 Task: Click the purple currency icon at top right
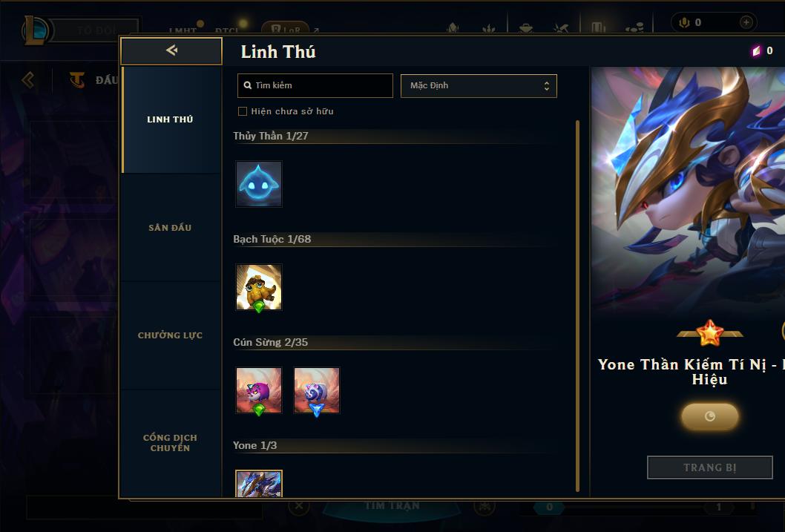pyautogui.click(x=756, y=50)
